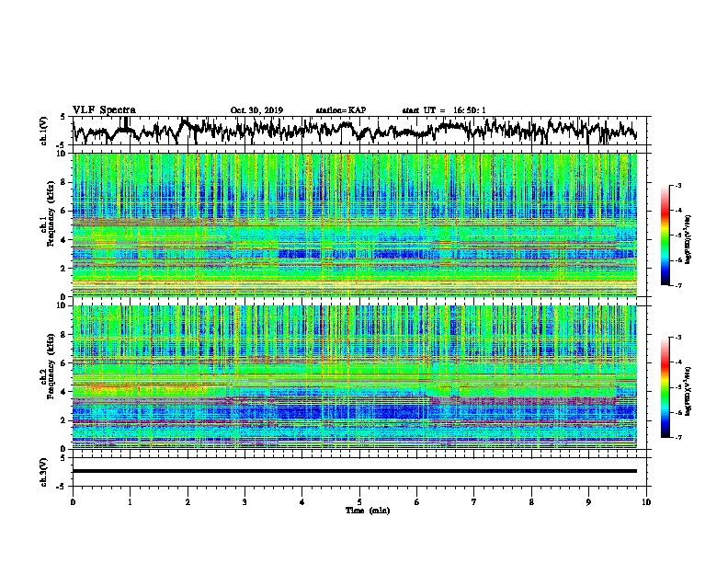Click the "6" frequency tick on ch.1 spectrogram
This screenshot has width=728, height=563.
[64, 211]
